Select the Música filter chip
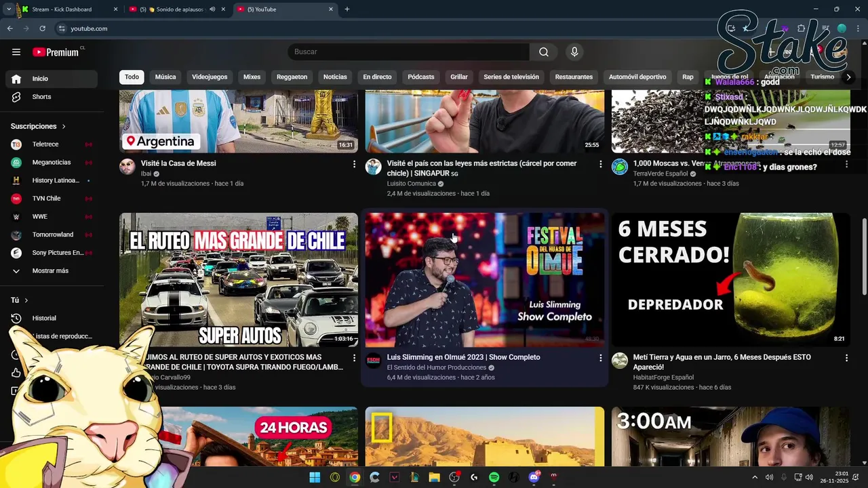The width and height of the screenshot is (868, 488). 165,77
